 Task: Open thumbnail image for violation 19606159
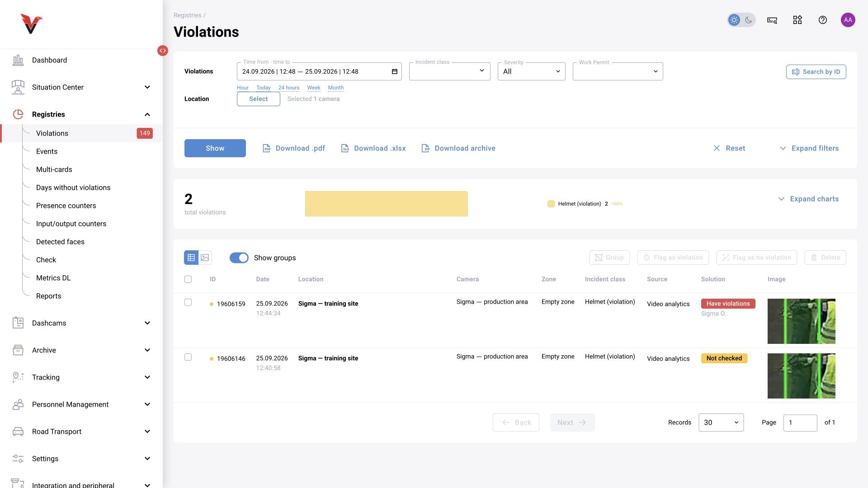802,321
